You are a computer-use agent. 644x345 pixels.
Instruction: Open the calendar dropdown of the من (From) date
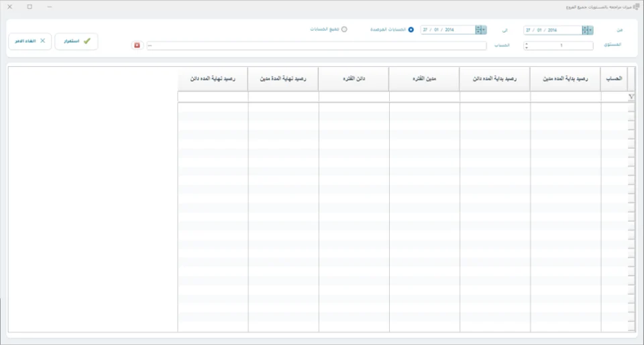coord(590,30)
